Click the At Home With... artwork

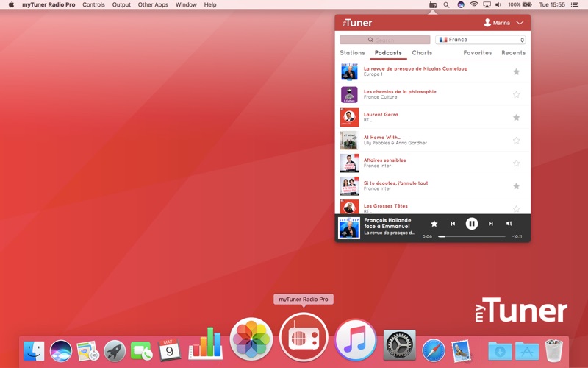coord(349,141)
